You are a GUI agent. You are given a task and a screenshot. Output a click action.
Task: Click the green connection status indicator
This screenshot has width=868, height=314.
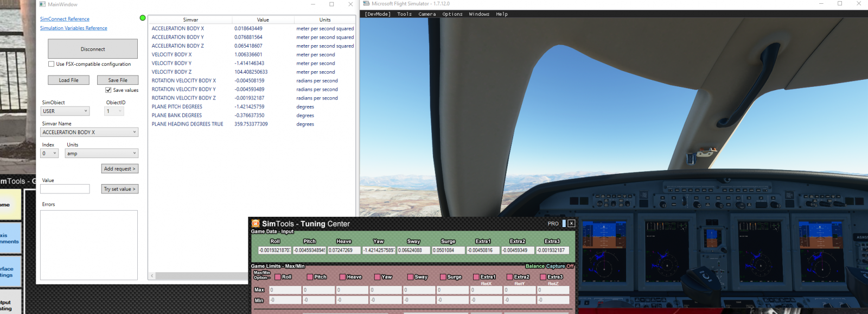(143, 18)
